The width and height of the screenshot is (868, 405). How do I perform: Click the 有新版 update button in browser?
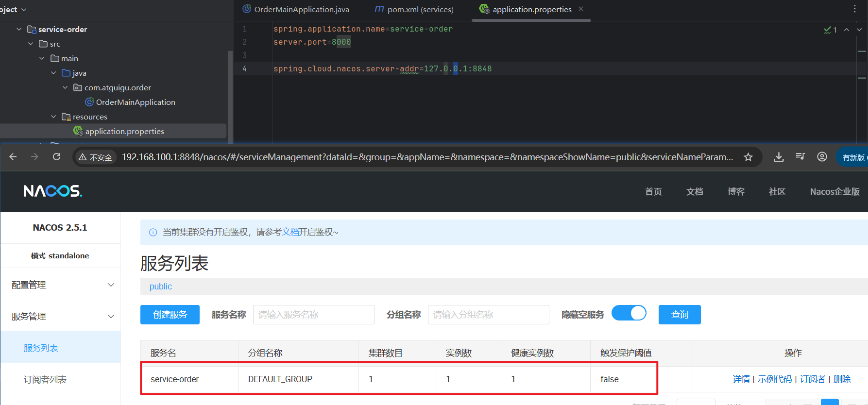coord(853,157)
